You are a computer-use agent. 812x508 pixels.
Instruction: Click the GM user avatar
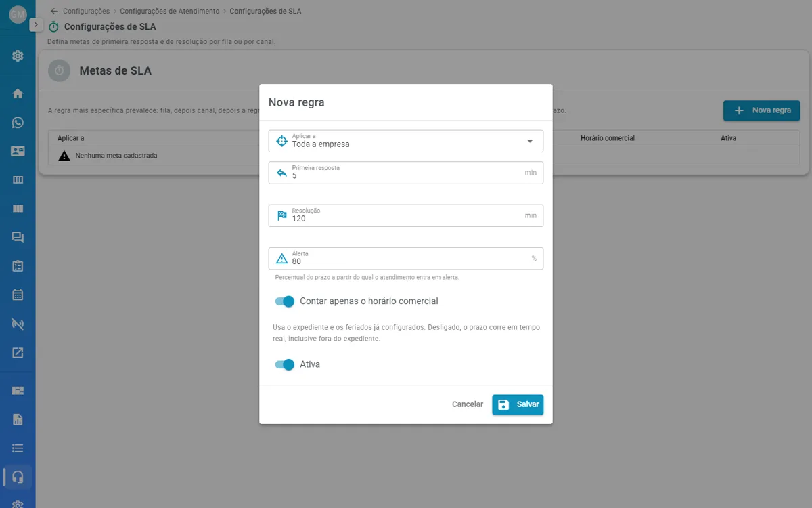18,14
